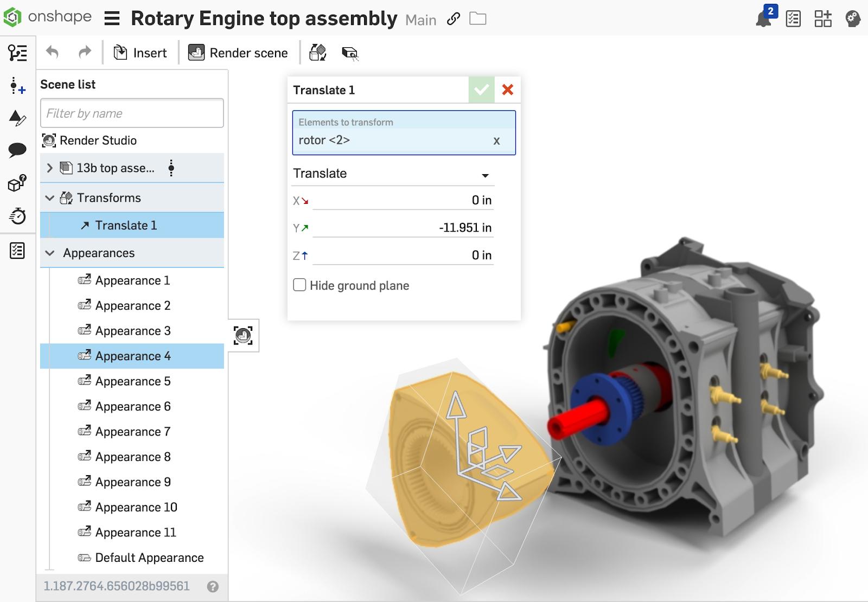Copy document link via chain icon

point(453,20)
